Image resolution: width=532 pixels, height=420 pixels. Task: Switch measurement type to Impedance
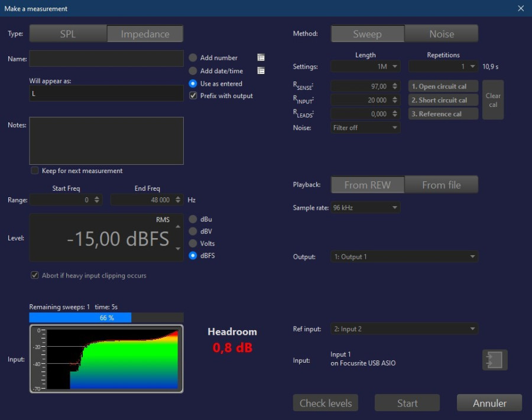pyautogui.click(x=145, y=34)
